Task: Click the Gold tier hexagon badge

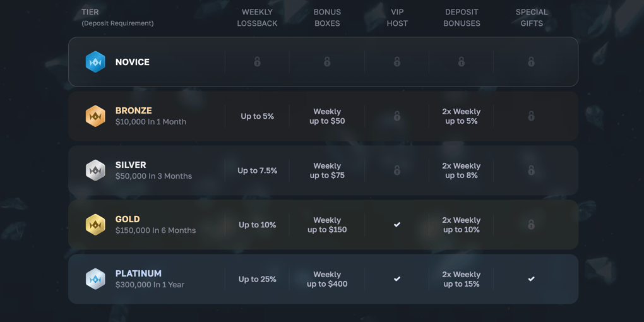Action: pyautogui.click(x=95, y=225)
